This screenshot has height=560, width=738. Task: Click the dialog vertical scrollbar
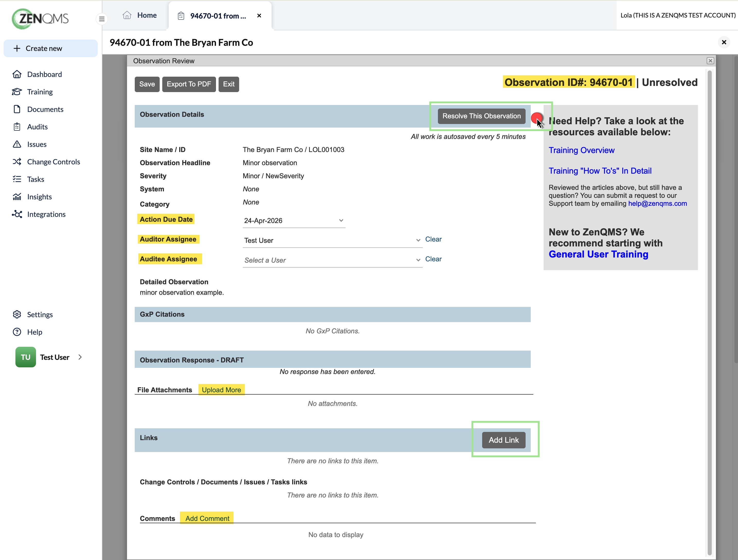pyautogui.click(x=710, y=313)
